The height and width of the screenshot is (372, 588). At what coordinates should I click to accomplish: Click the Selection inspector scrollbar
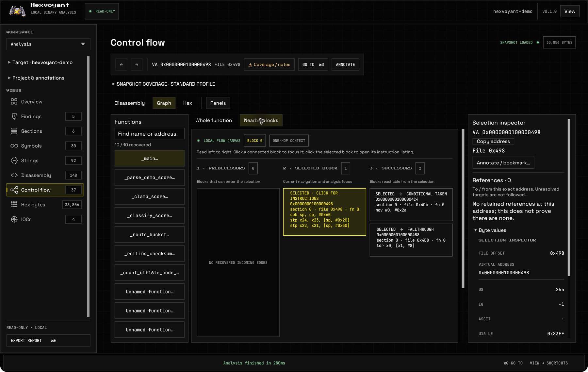[x=569, y=197]
